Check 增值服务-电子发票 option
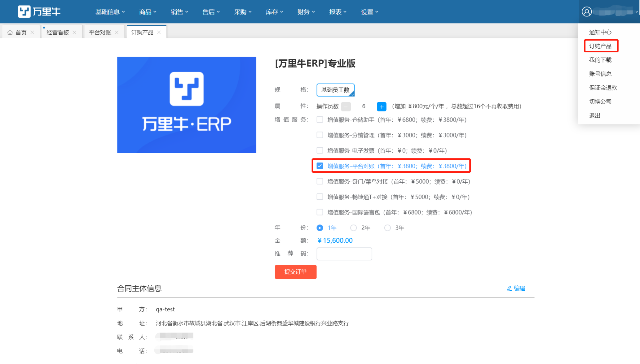 pyautogui.click(x=320, y=150)
